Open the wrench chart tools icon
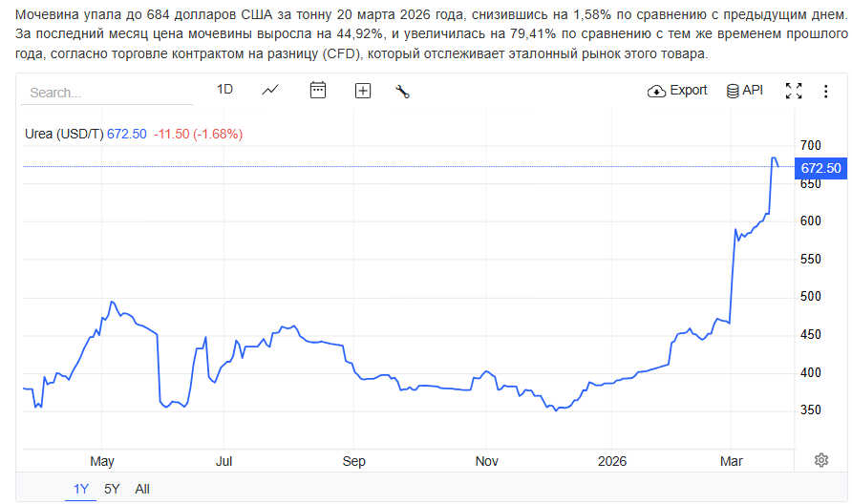This screenshot has height=504, width=852. point(402,91)
